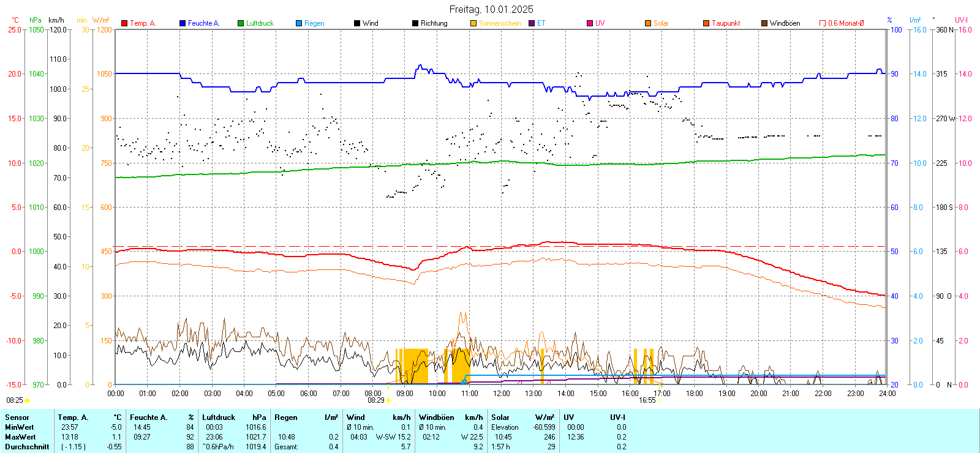980x453 pixels.
Task: Click the blue Feuchte A. legend square
Action: [183, 23]
